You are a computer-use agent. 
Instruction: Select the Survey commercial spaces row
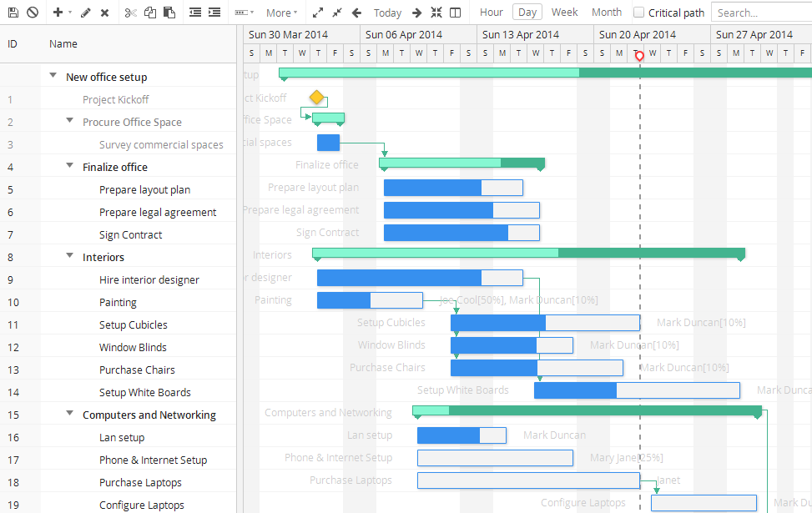118,144
